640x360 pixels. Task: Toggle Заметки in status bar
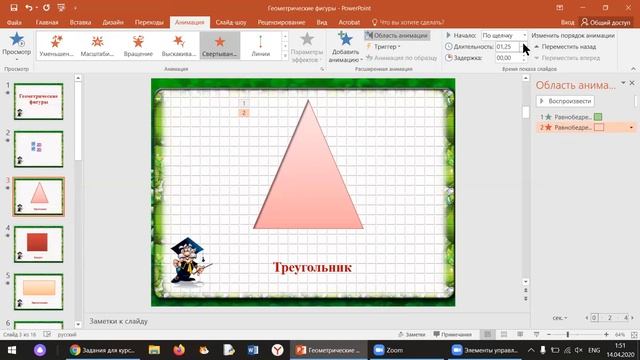pyautogui.click(x=412, y=334)
